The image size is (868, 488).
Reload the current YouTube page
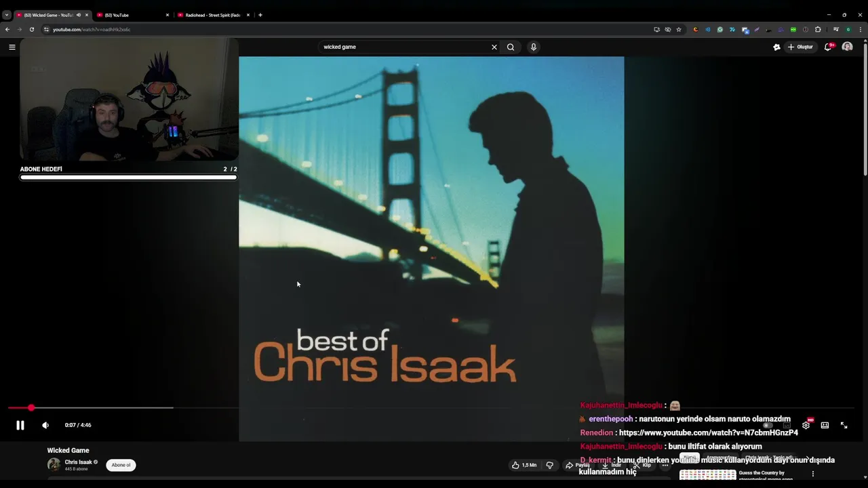(x=31, y=29)
